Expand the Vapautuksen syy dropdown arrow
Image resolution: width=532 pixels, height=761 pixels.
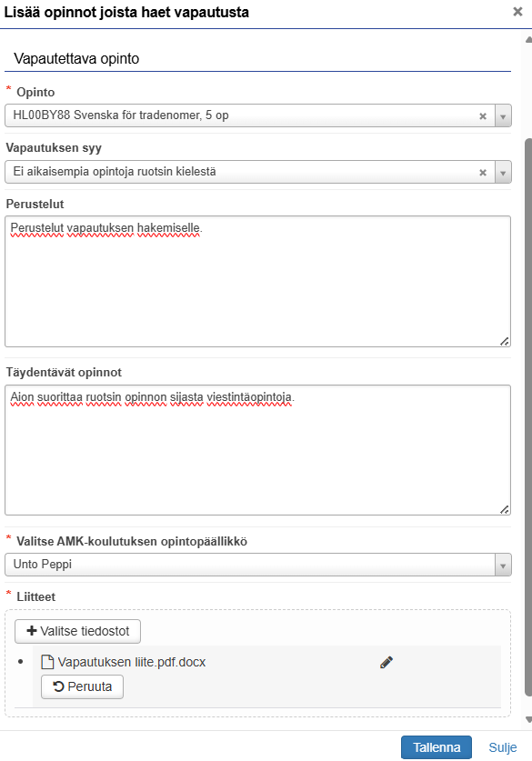[503, 172]
